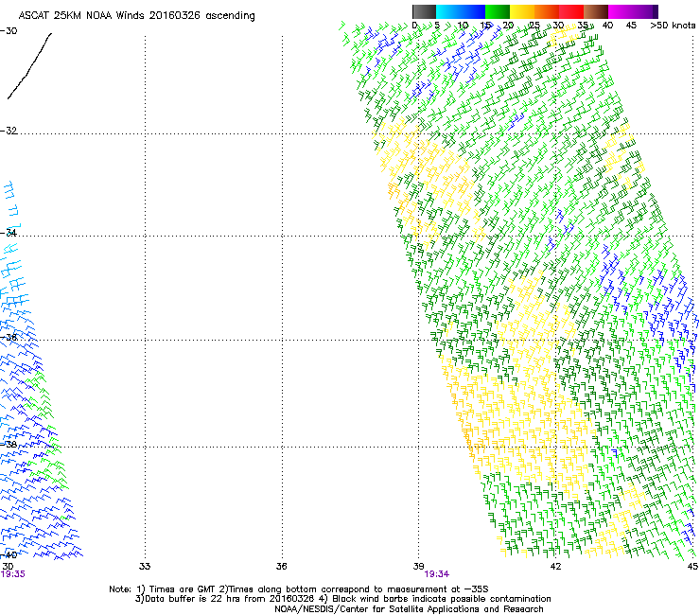Click the '>50 knots' legend label
The height and width of the screenshot is (615, 700).
click(x=673, y=26)
